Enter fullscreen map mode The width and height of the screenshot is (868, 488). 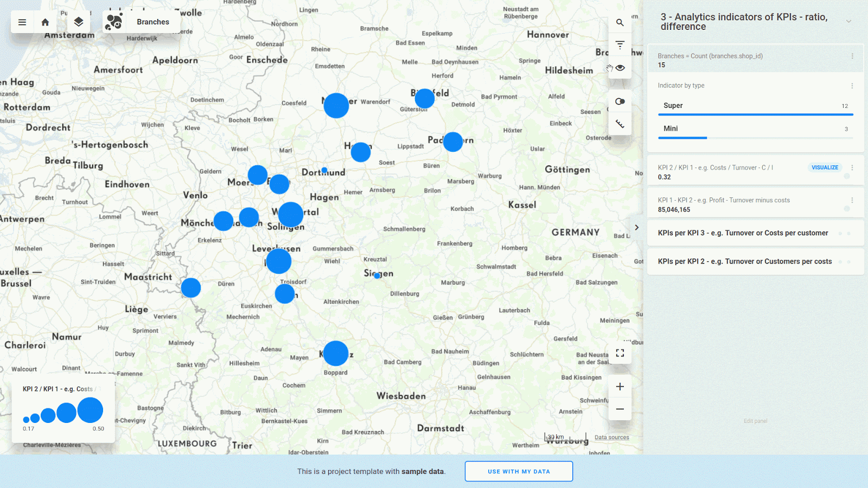coord(620,353)
